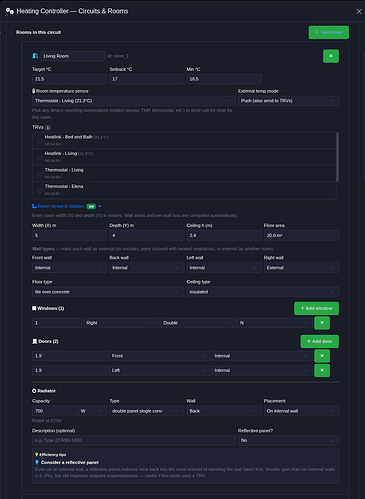This screenshot has width=365, height=499.
Task: Open the capacity unit W dropdown
Action: tap(92, 411)
